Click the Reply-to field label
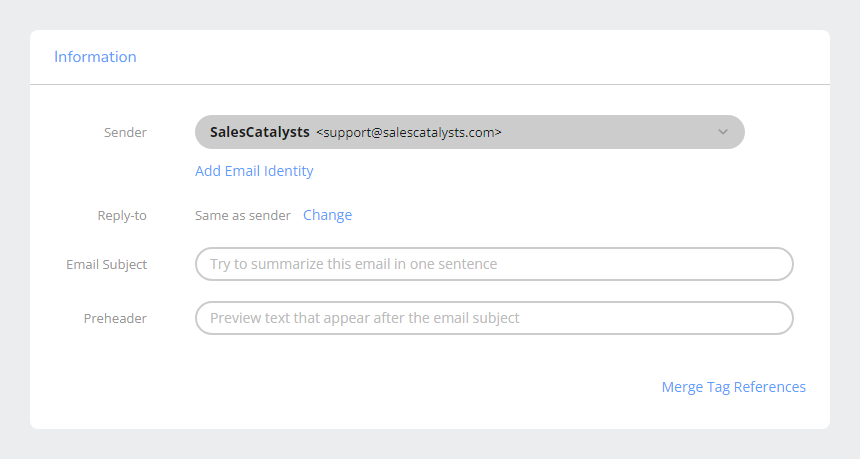Screen dimensions: 860x459 click(x=122, y=215)
